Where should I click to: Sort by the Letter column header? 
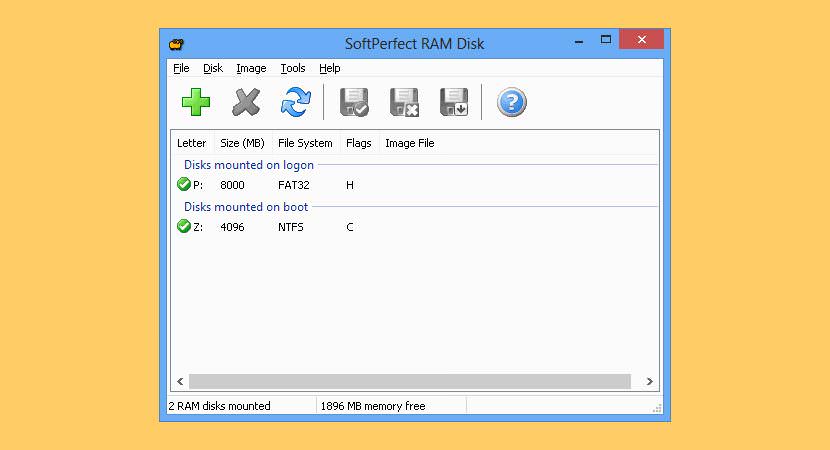192,143
